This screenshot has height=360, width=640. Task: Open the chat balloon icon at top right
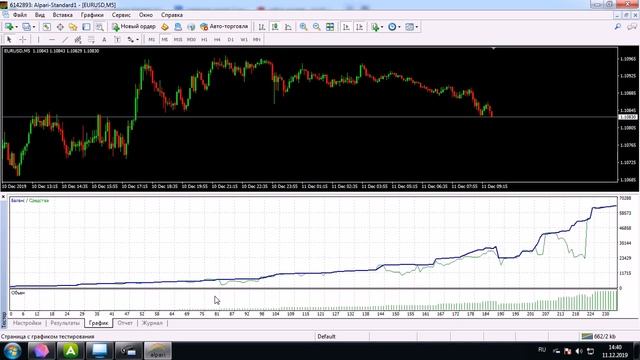(x=632, y=27)
